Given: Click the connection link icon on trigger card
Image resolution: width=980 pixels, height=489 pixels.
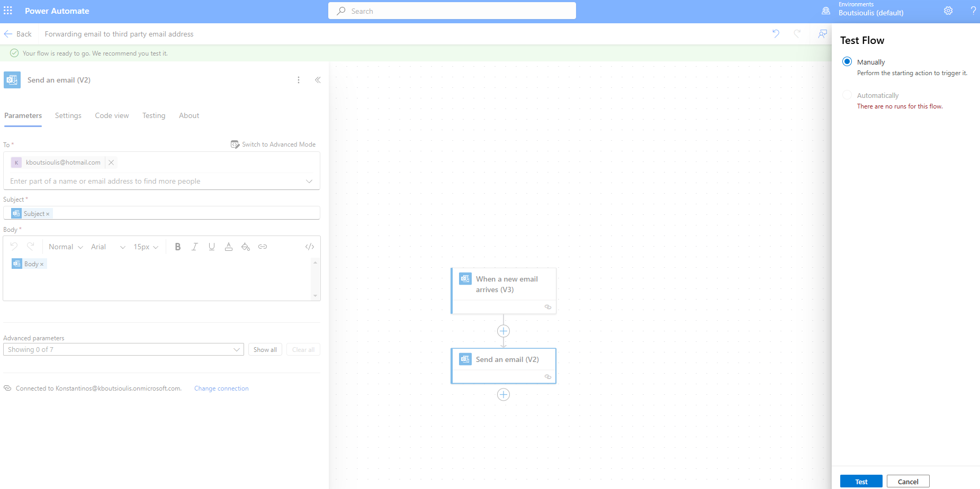Looking at the screenshot, I should tap(548, 307).
